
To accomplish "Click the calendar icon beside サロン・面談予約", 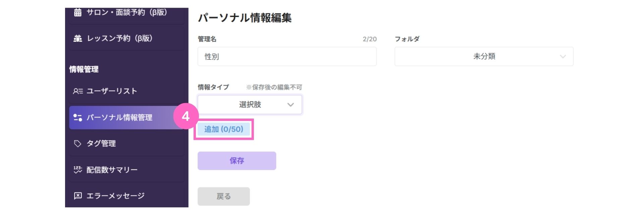I will tap(77, 12).
